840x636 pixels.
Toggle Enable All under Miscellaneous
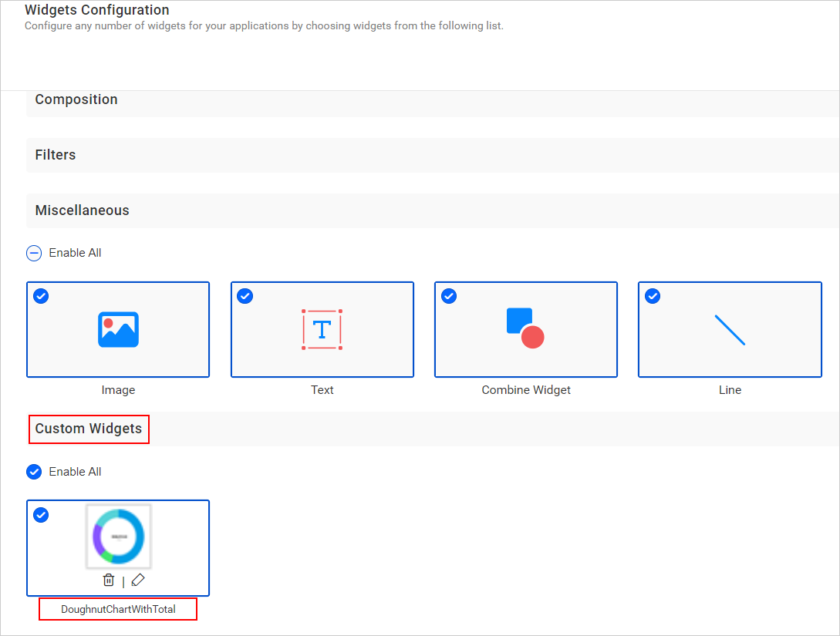click(34, 253)
